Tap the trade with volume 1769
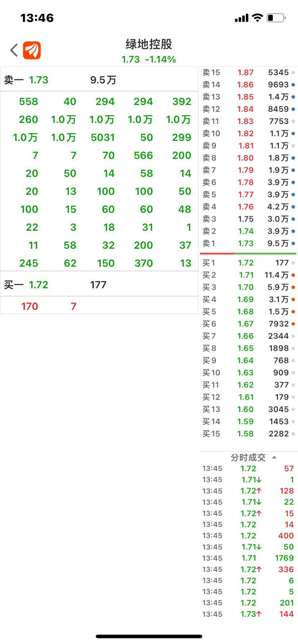This screenshot has width=298, height=644. pos(248,558)
